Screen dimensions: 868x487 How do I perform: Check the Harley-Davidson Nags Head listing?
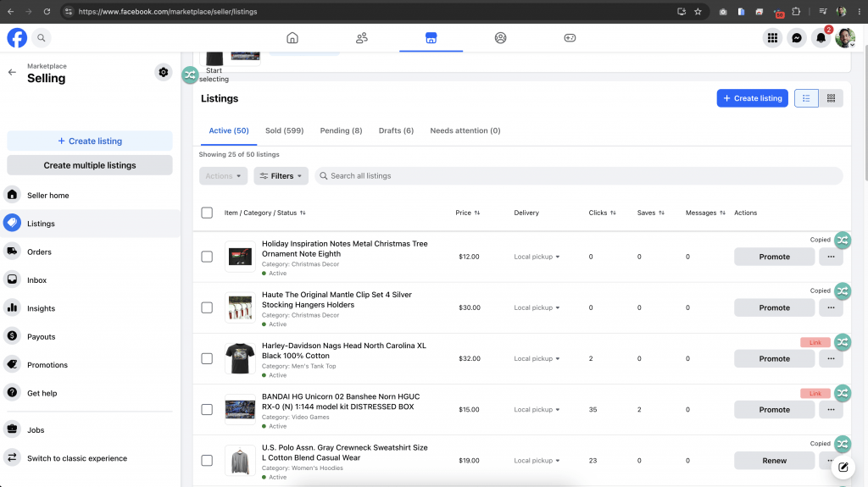pos(207,358)
